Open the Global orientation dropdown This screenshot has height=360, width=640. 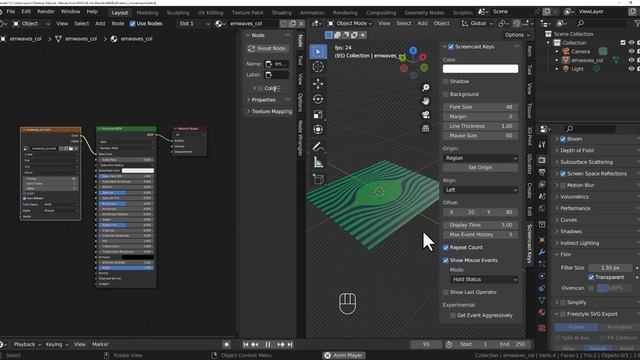pyautogui.click(x=477, y=24)
